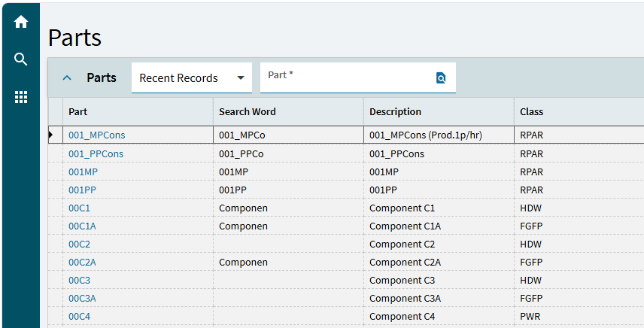
Task: Click the Part lookup search icon
Action: point(441,77)
